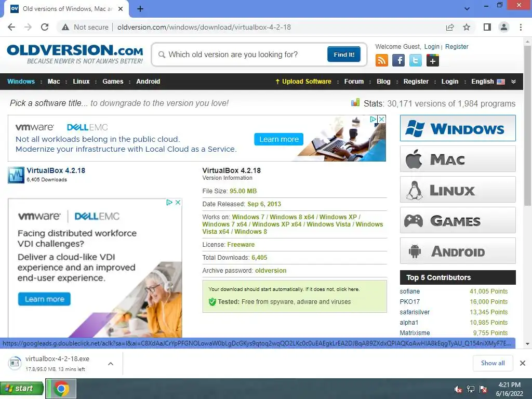
Task: Open the Facebook social icon
Action: (398, 60)
